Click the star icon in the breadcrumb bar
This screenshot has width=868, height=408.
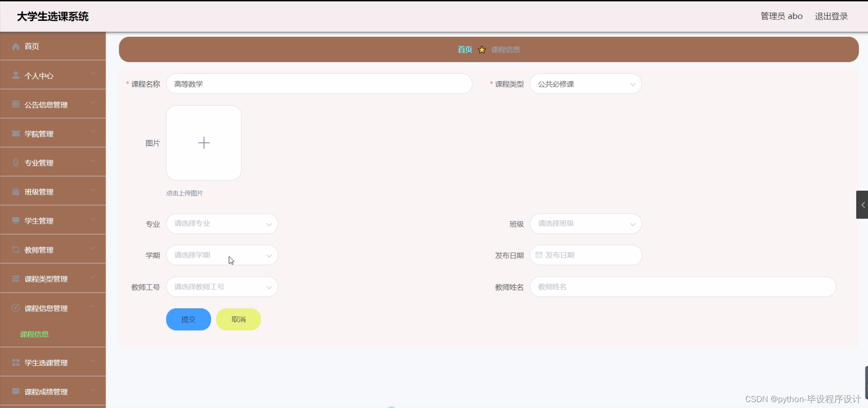[482, 49]
